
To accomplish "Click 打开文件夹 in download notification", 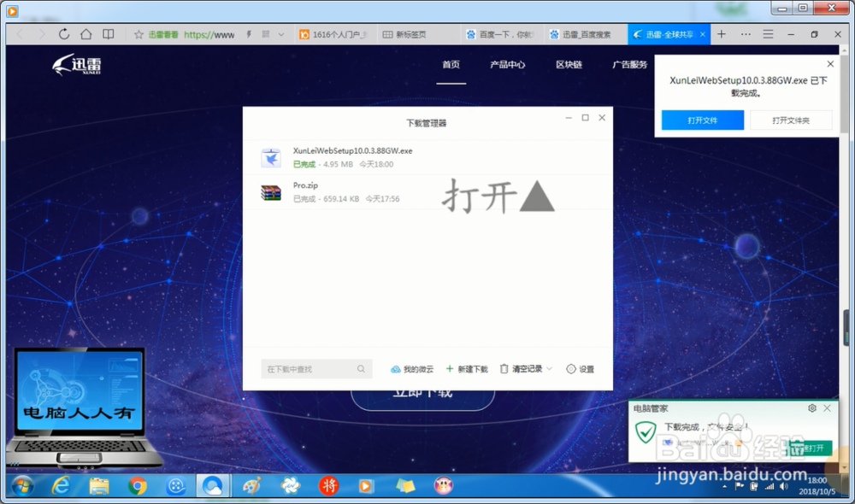I will (791, 120).
